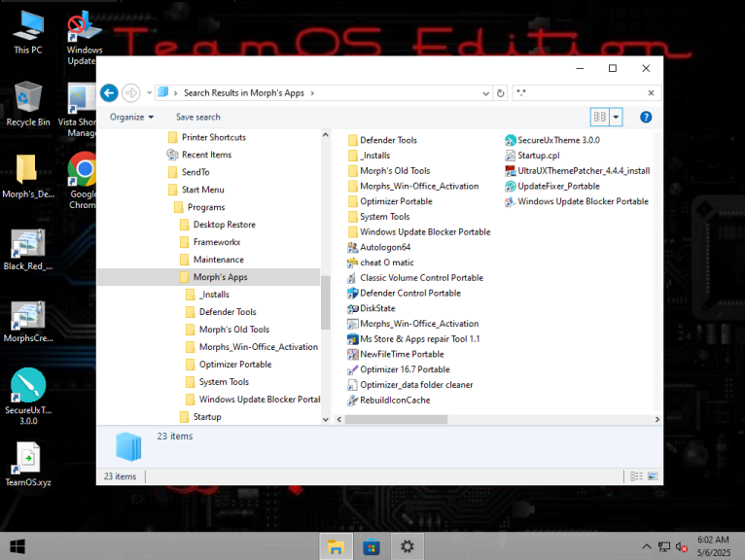Select Recent Items in navigation tree
Screen dimensions: 745x560
click(x=208, y=155)
